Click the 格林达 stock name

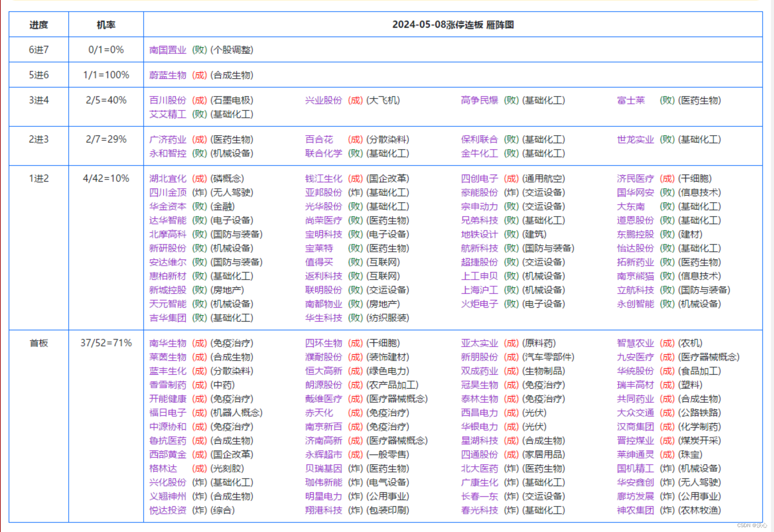pos(163,469)
